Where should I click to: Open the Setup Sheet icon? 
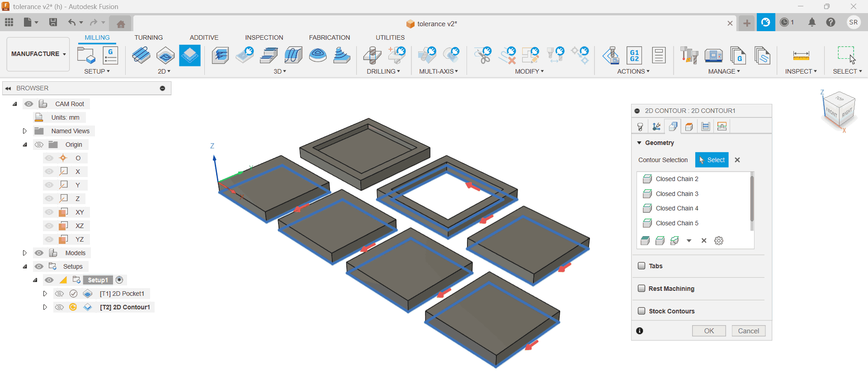tap(659, 56)
